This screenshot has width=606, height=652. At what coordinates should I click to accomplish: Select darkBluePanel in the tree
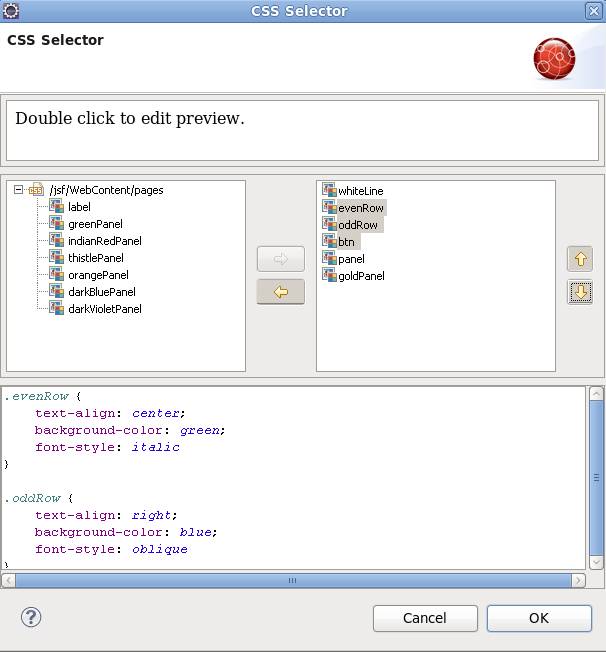point(102,292)
